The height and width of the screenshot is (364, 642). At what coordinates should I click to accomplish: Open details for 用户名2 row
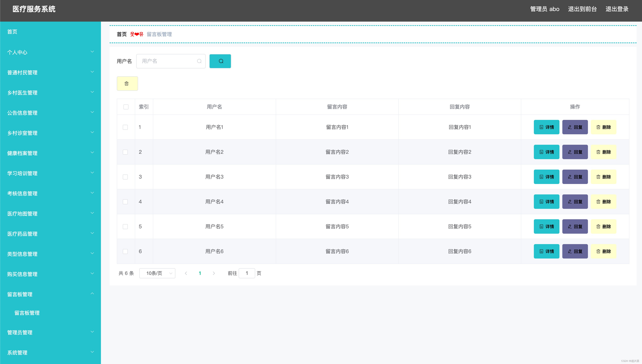click(x=546, y=152)
